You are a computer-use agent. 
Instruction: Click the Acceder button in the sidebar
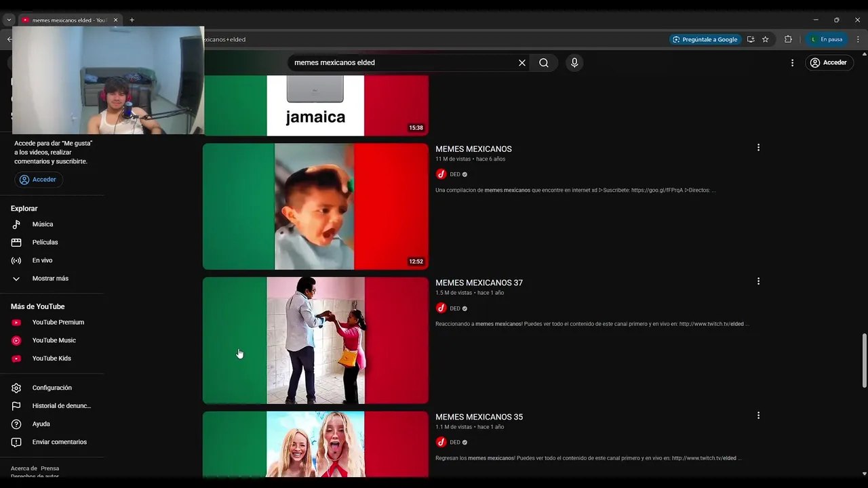[x=39, y=180]
